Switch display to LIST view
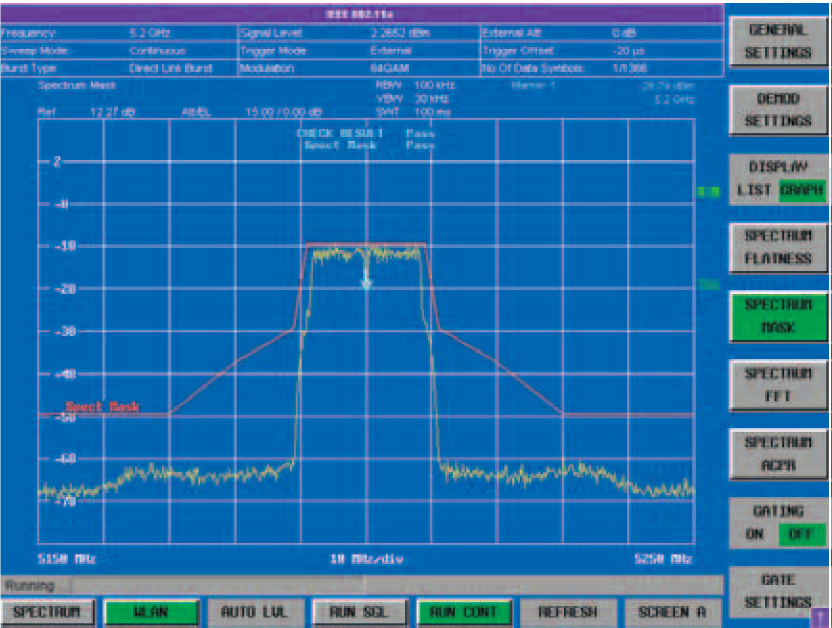Image resolution: width=832 pixels, height=628 pixels. pos(755,189)
